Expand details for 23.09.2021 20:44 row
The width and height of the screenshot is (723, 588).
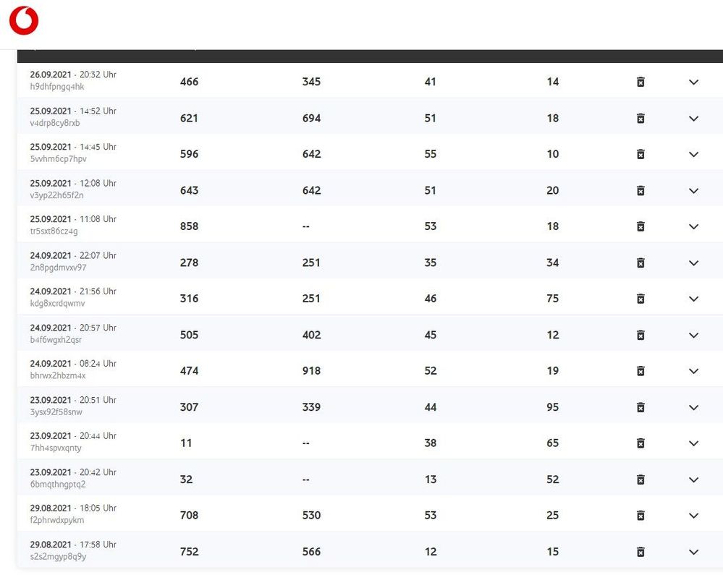(693, 444)
